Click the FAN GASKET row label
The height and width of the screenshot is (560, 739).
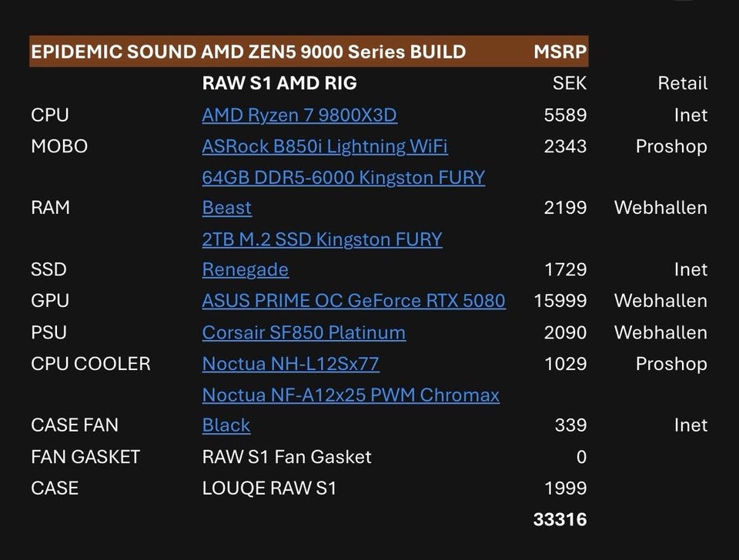click(x=85, y=457)
